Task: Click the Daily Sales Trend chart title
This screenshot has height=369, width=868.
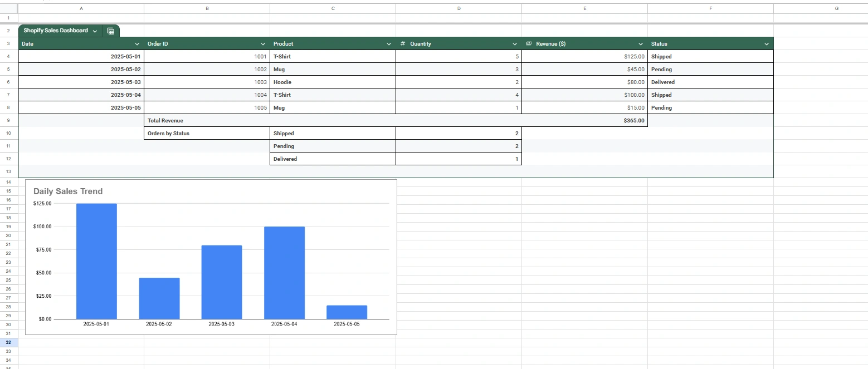Action: pyautogui.click(x=68, y=191)
